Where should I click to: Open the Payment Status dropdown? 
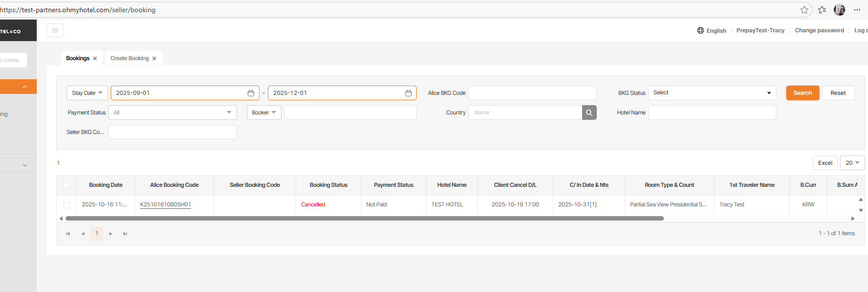(x=172, y=112)
